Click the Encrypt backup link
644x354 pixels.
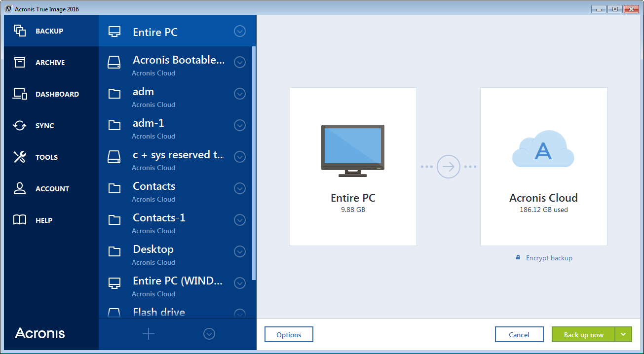[x=549, y=258]
